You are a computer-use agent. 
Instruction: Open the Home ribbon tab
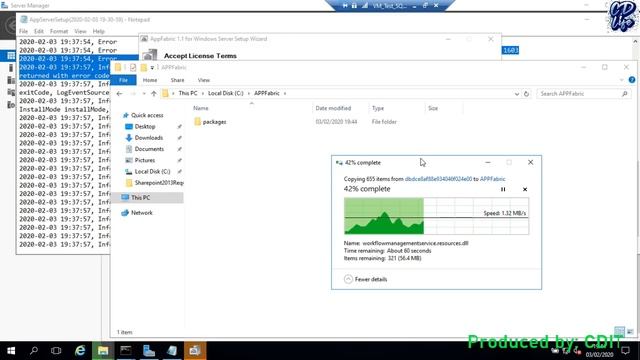tap(150, 80)
